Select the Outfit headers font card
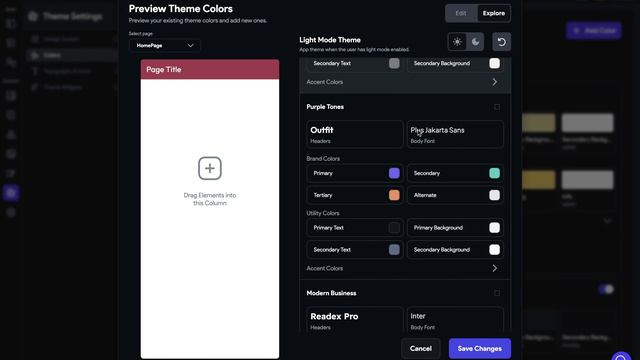 (355, 134)
